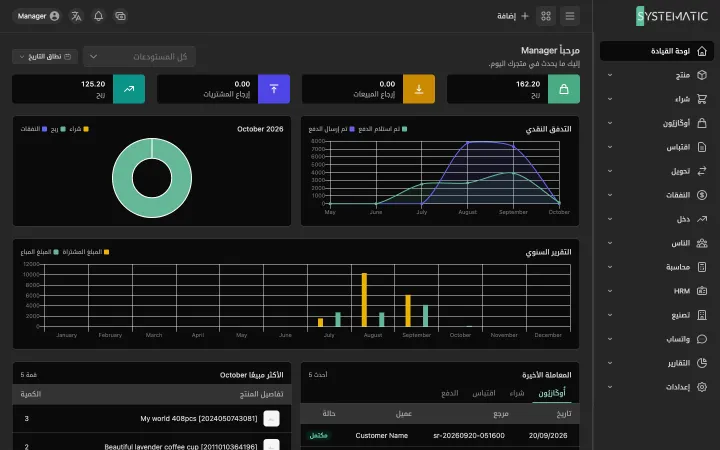The image size is (720, 450).
Task: Open the language translation icon
Action: click(x=76, y=16)
